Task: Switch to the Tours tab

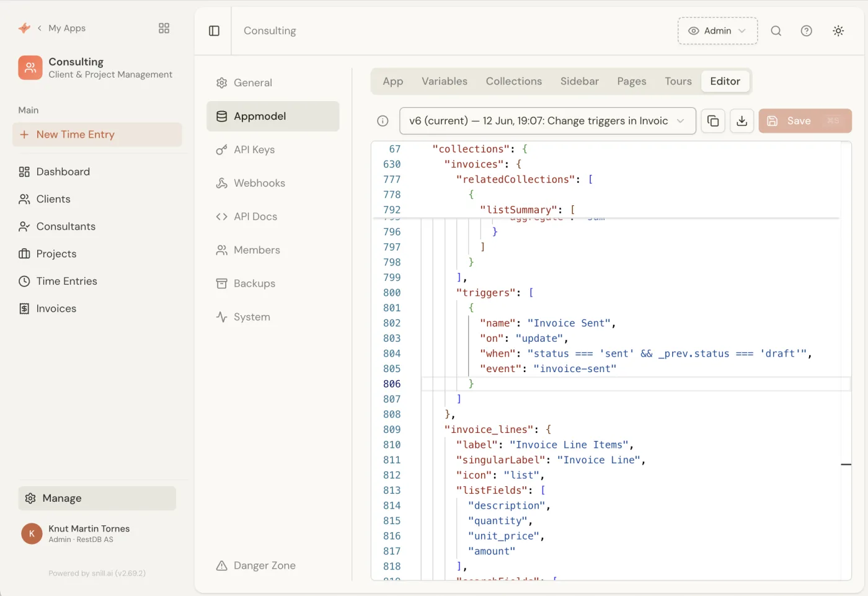Action: click(678, 81)
